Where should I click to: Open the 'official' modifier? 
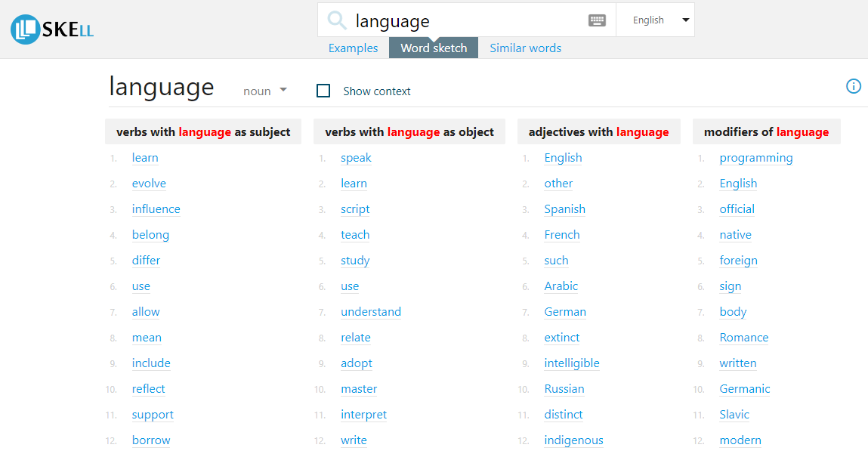(x=737, y=209)
